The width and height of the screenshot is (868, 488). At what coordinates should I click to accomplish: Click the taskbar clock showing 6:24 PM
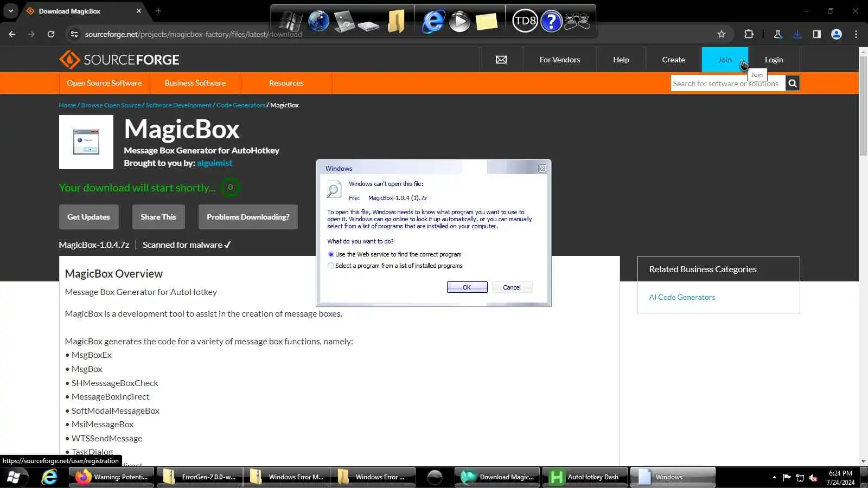click(x=840, y=478)
